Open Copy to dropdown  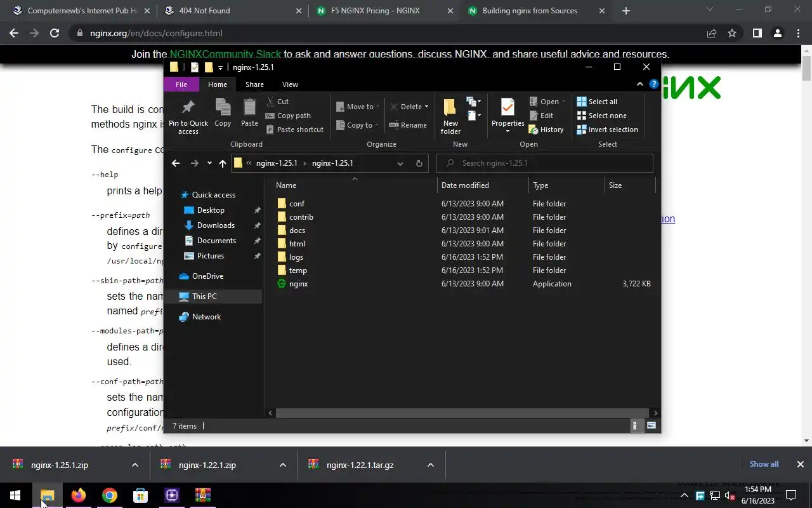click(358, 125)
